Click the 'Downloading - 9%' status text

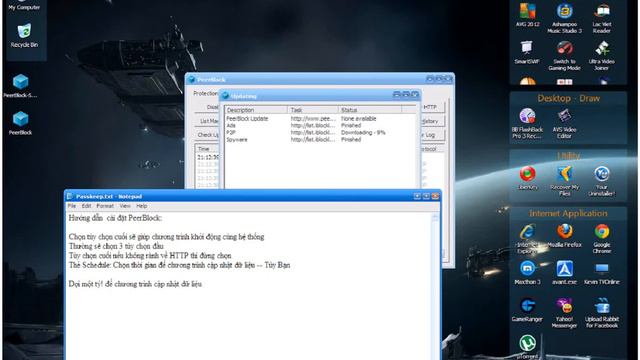[x=363, y=133]
